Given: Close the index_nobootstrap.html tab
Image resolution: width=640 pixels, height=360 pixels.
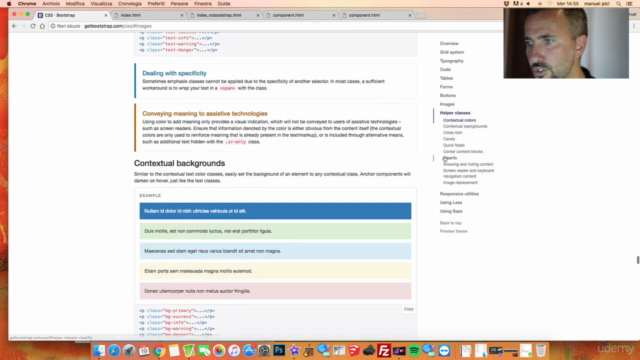Looking at the screenshot, I should 258,15.
